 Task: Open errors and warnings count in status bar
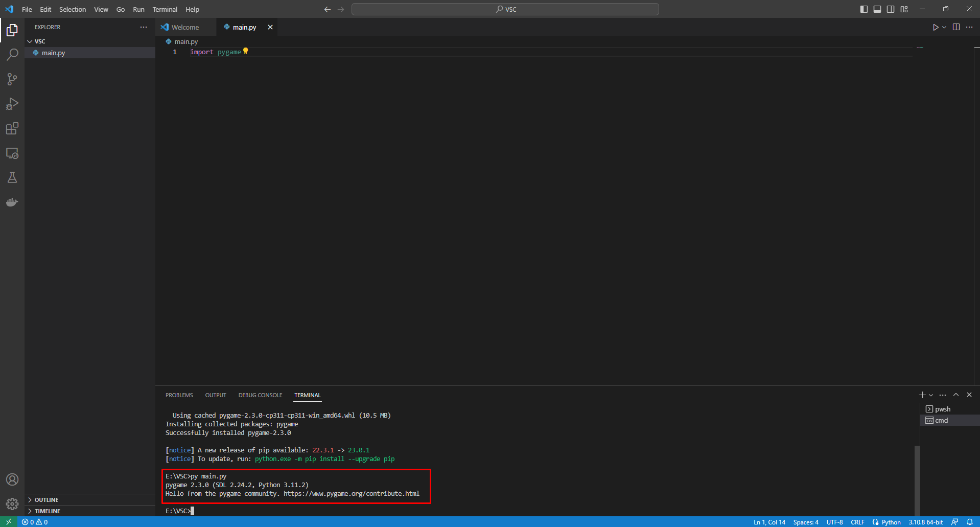tap(35, 522)
